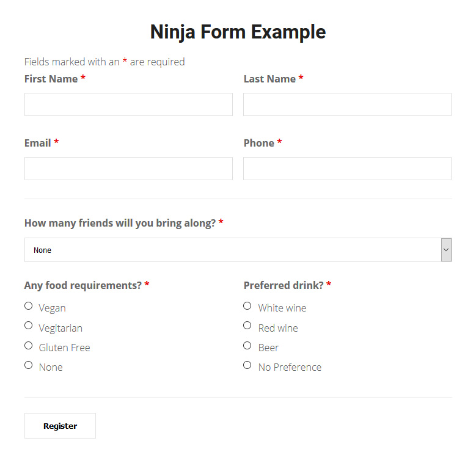Click the dropdown arrow beside None
Image resolution: width=476 pixels, height=463 pixels.
[446, 250]
